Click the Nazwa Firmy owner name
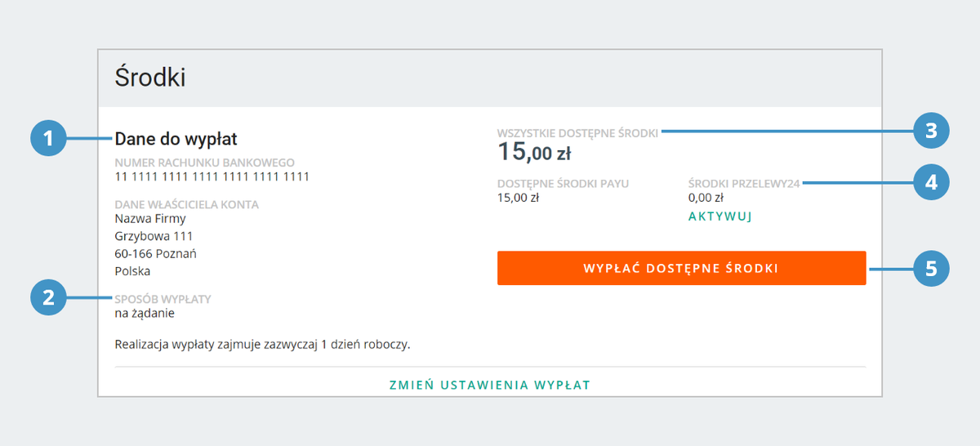 (150, 219)
